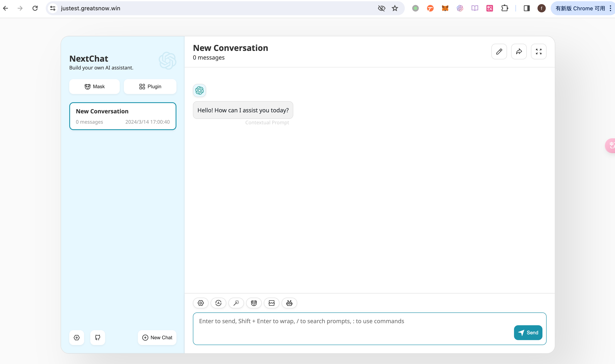Choose model with the robot icon

(289, 303)
